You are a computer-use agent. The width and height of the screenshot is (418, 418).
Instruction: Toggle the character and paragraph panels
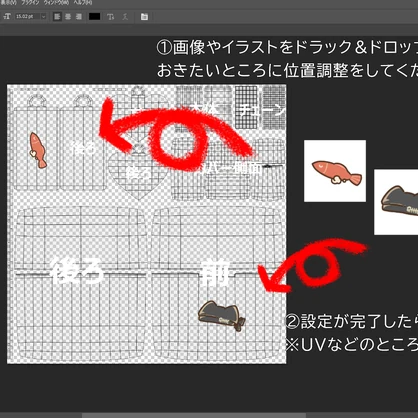point(144,17)
